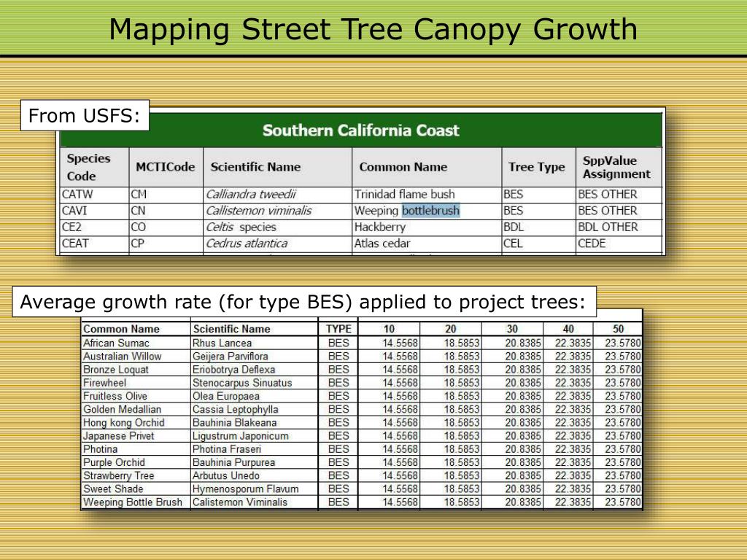Select the Weeping Bottle Brush row name

133,502
